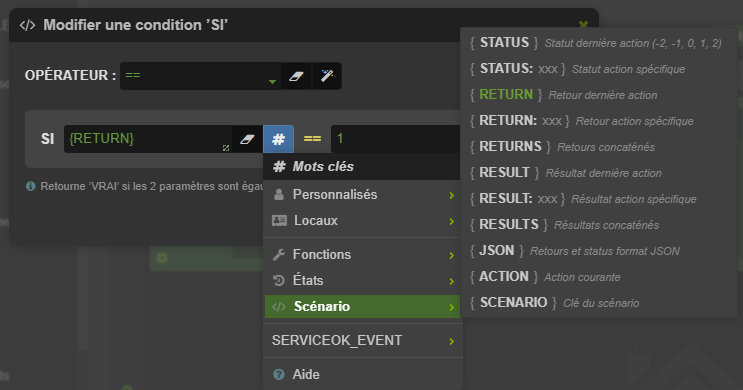Click the code icon beside Scénario

pyautogui.click(x=279, y=307)
